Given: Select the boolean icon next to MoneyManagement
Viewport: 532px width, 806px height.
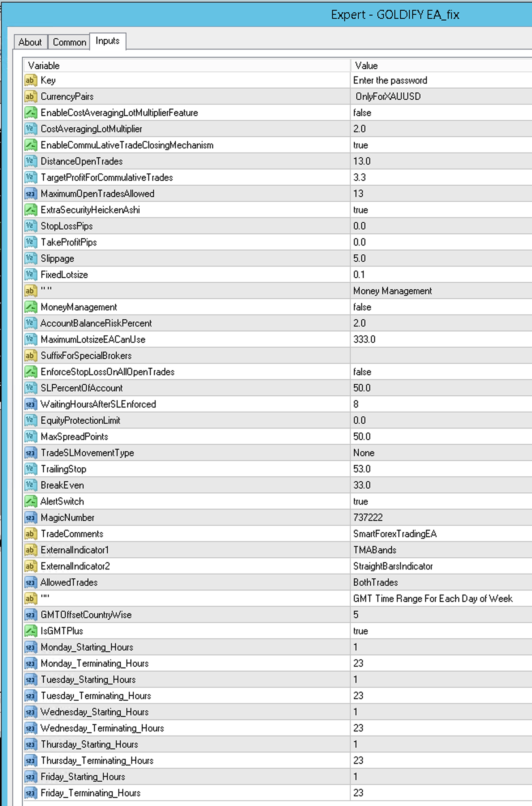Looking at the screenshot, I should 31,307.
